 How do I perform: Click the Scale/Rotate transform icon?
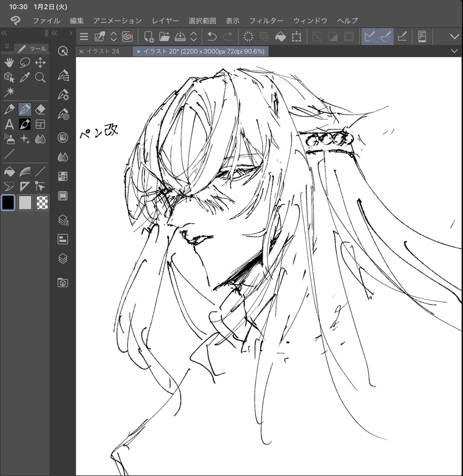[x=296, y=36]
